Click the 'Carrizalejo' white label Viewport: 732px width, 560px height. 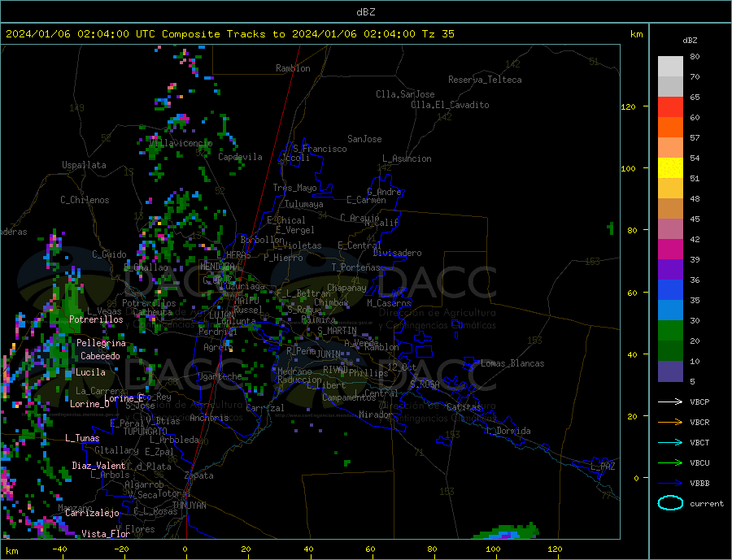click(93, 514)
